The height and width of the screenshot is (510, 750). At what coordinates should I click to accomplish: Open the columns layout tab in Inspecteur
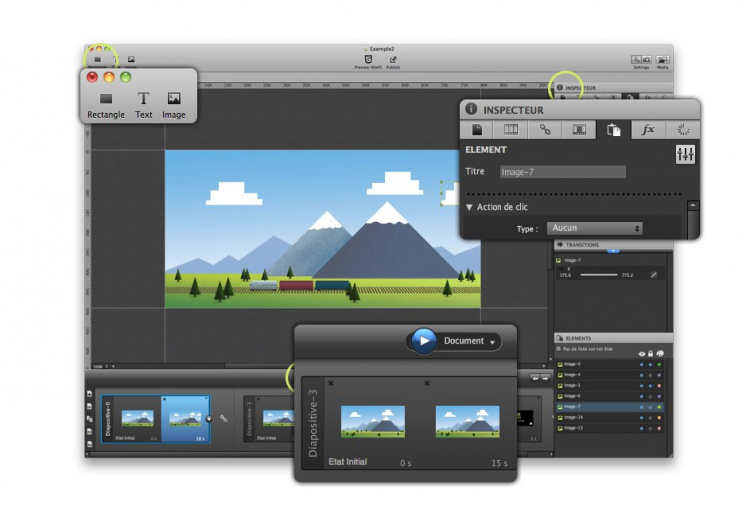(x=511, y=129)
